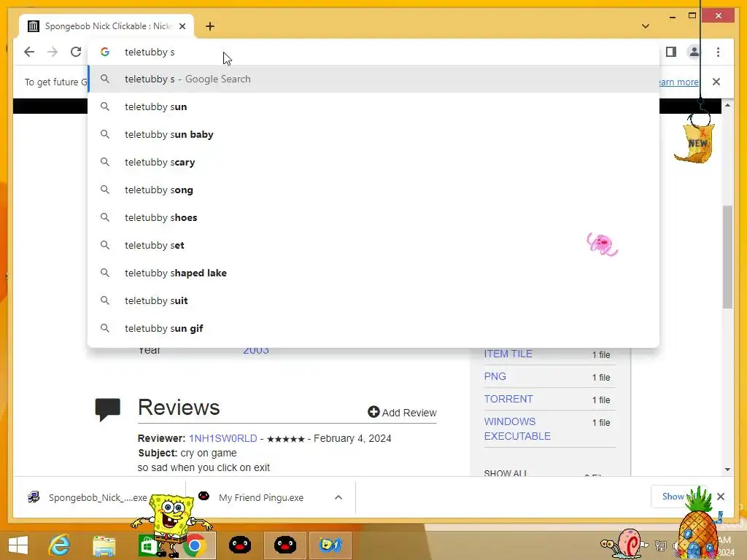Open the My Friend Pingu.exe download
Screen dimensions: 747x560
[x=261, y=497]
